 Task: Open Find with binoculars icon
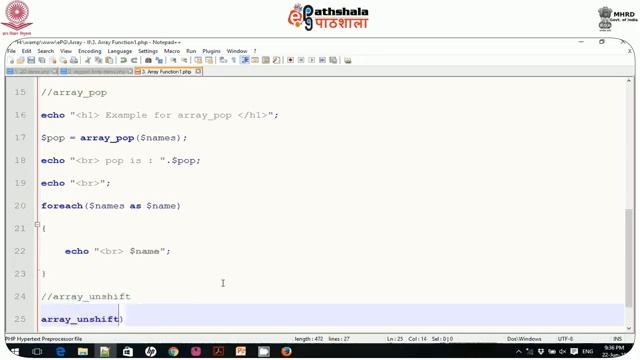click(148, 60)
